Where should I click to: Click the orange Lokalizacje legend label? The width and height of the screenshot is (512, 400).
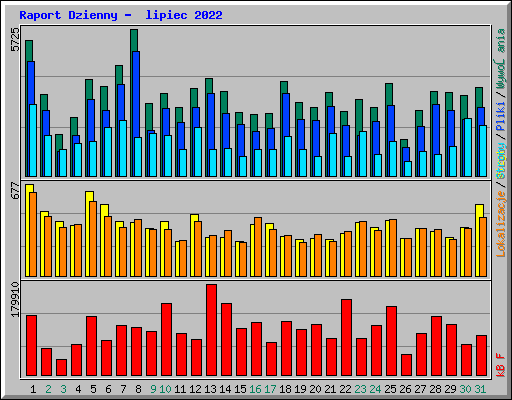pyautogui.click(x=500, y=223)
